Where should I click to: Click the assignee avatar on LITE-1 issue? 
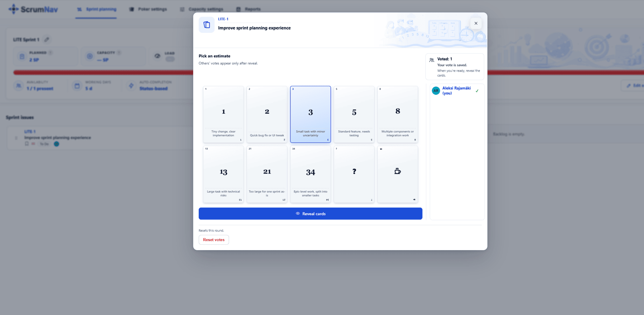click(56, 144)
